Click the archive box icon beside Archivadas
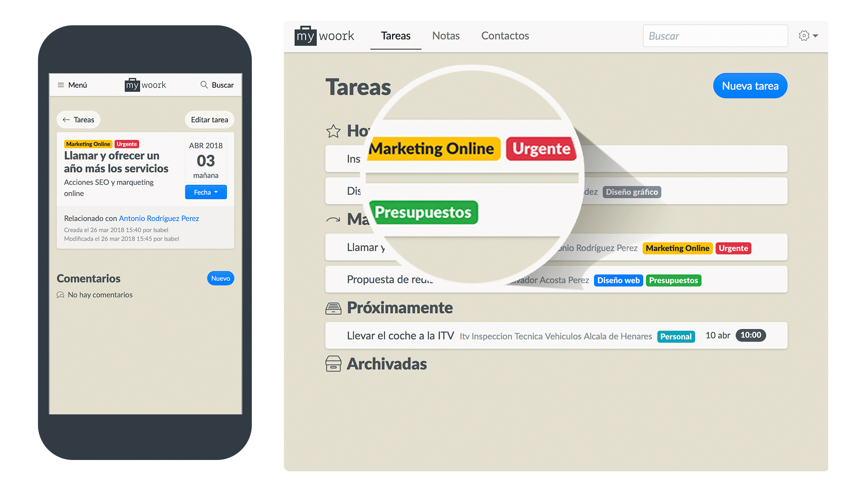This screenshot has height=488, width=868. [333, 364]
